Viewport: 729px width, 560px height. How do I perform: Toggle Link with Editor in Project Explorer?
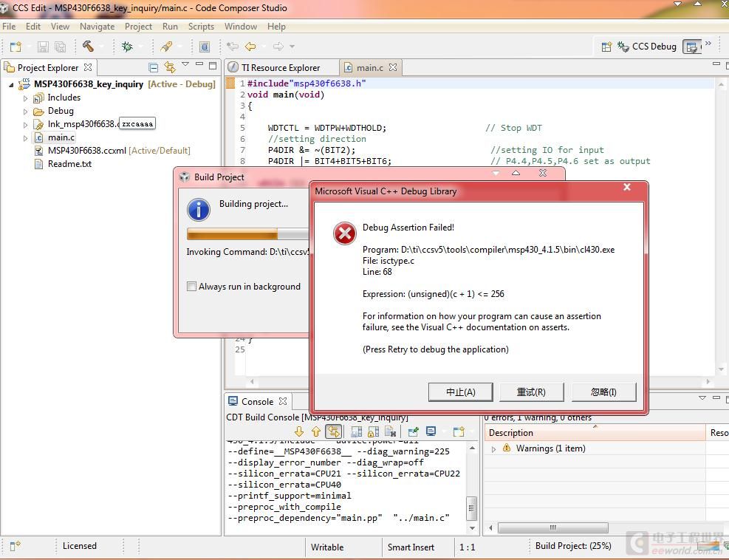pos(170,67)
